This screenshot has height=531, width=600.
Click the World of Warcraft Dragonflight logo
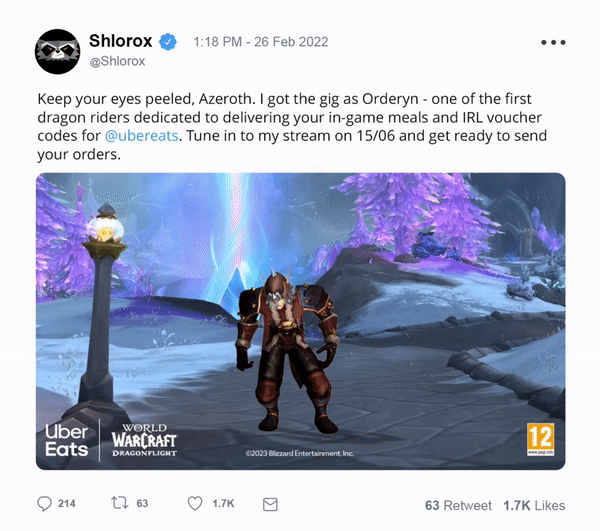click(144, 440)
